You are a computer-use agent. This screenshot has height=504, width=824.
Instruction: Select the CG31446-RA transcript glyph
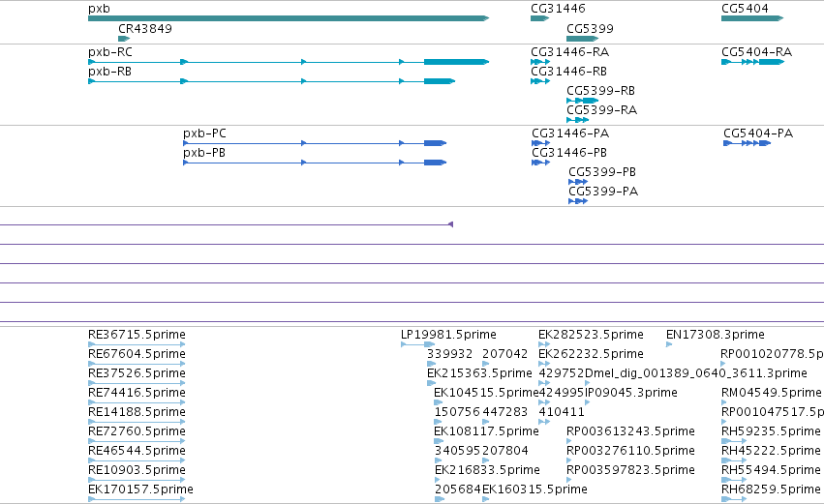click(x=540, y=62)
